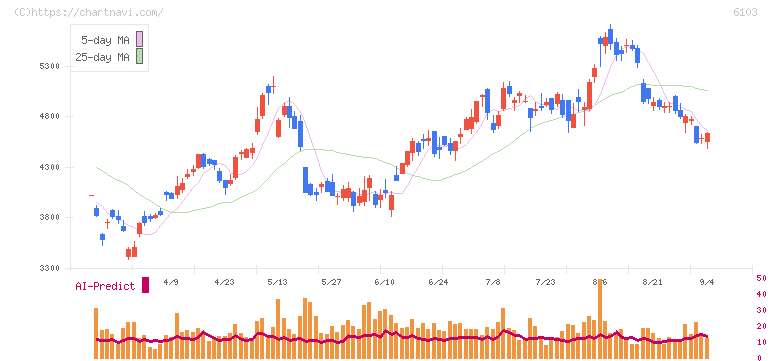
Task: Click the 5/27 date axis label
Action: [331, 282]
